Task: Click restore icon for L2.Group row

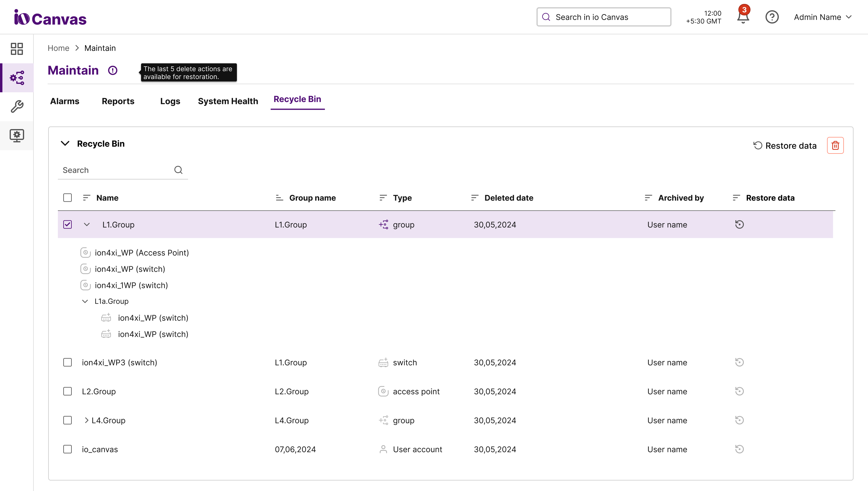Action: [x=739, y=391]
